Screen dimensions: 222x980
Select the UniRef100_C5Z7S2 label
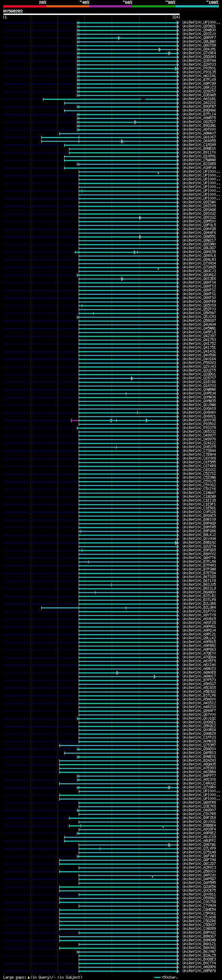click(x=199, y=473)
